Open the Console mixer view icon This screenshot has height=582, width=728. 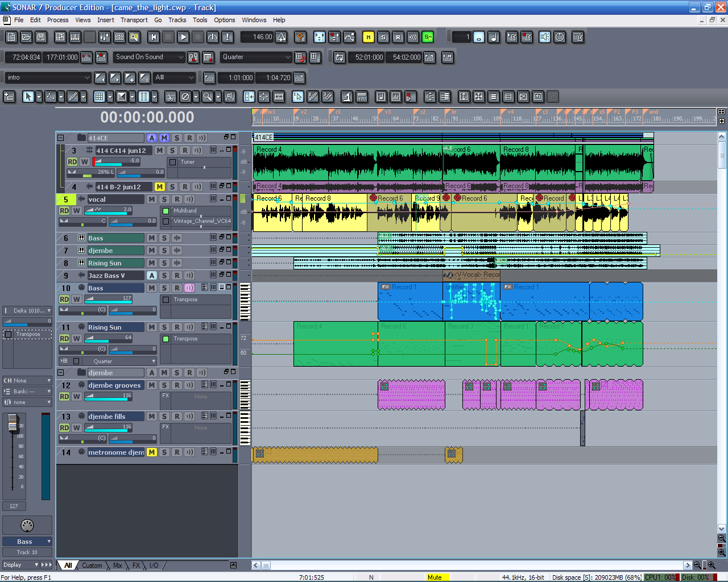tap(105, 37)
